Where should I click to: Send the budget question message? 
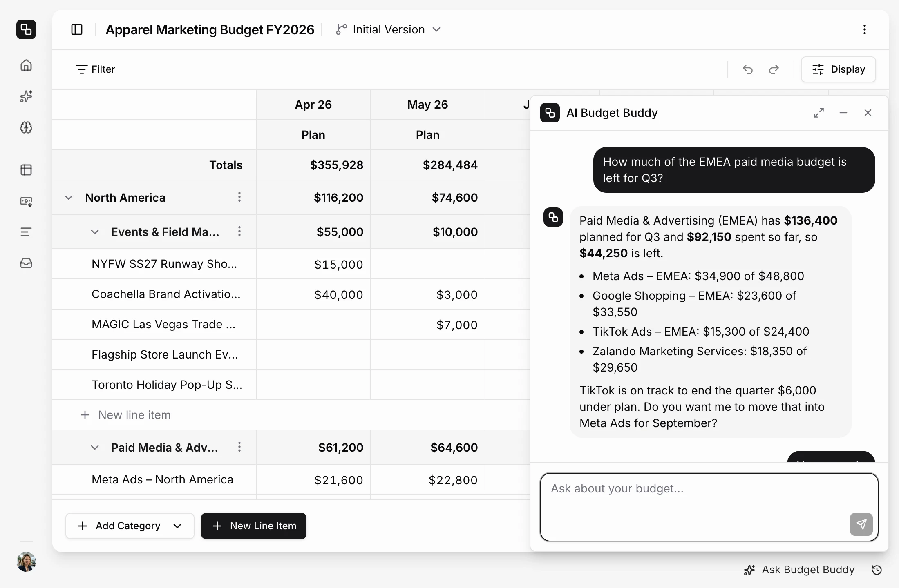[861, 524]
